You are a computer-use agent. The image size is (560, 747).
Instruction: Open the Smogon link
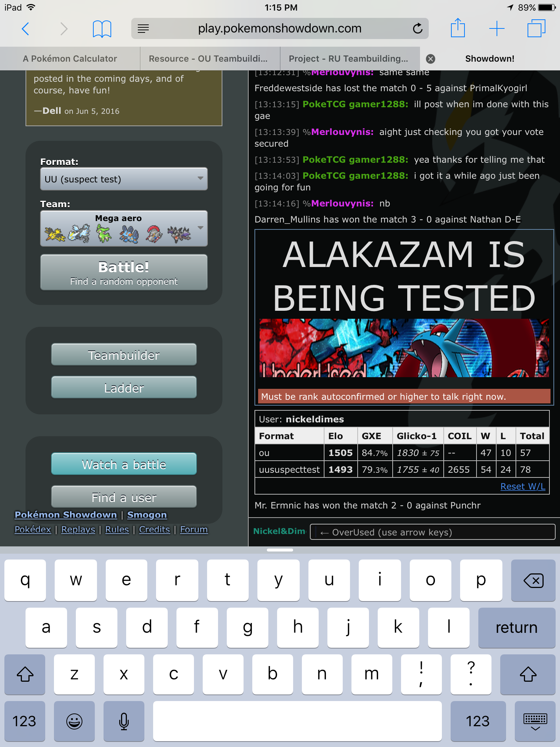coord(147,515)
